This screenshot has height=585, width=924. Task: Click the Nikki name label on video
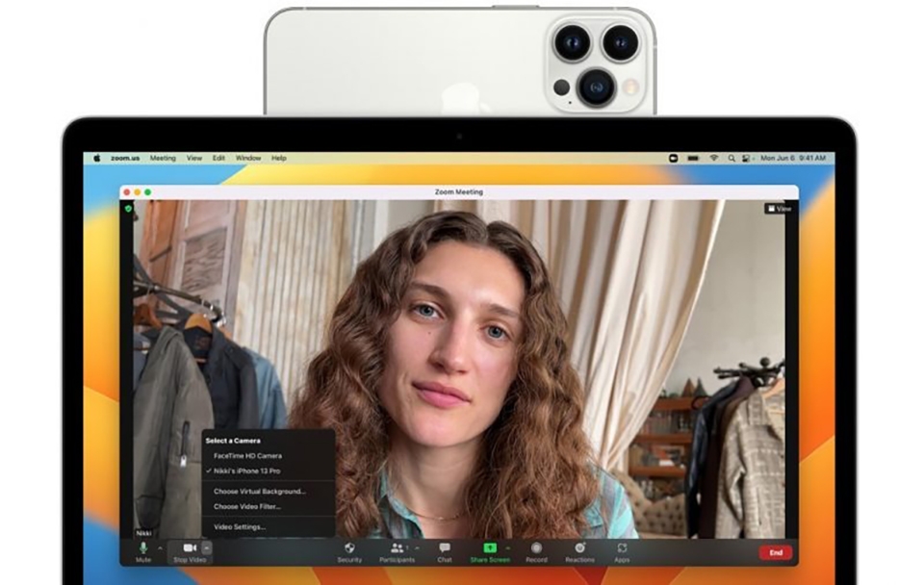(x=143, y=533)
